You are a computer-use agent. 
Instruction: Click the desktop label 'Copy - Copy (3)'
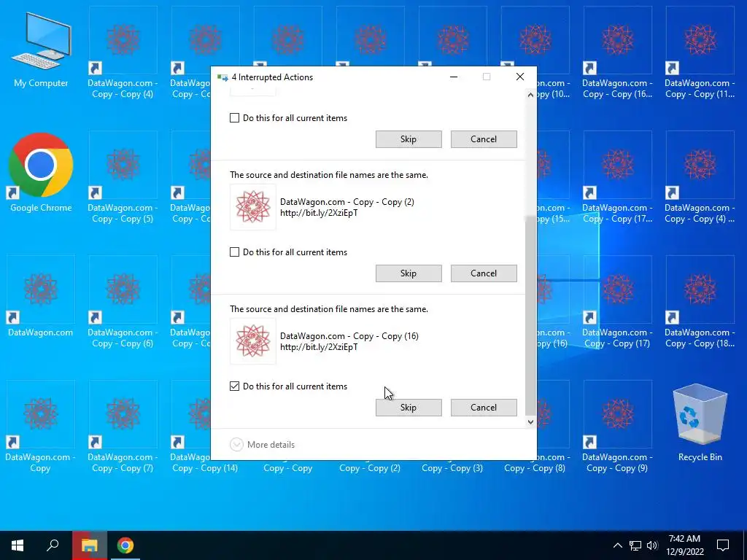pyautogui.click(x=452, y=468)
